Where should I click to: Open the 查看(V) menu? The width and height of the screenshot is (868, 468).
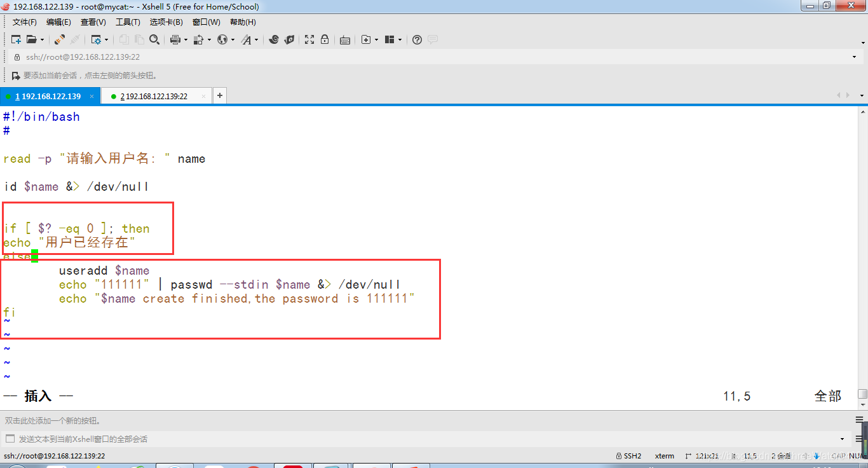pos(93,22)
